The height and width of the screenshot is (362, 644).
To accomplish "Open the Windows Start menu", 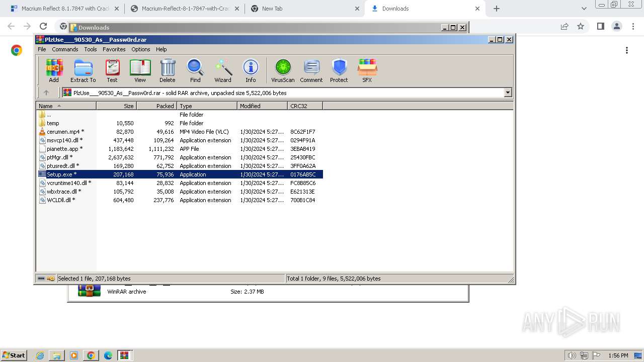I will coord(14,355).
